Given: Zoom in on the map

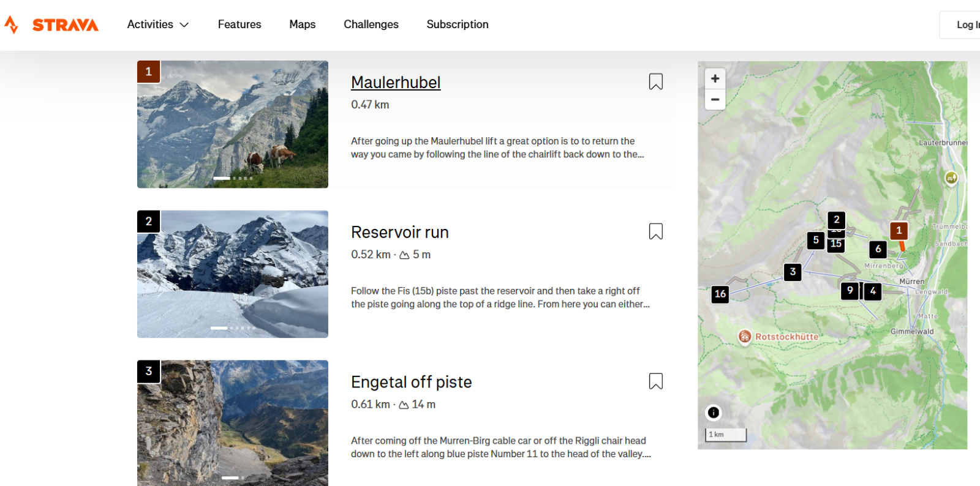Looking at the screenshot, I should pyautogui.click(x=715, y=78).
